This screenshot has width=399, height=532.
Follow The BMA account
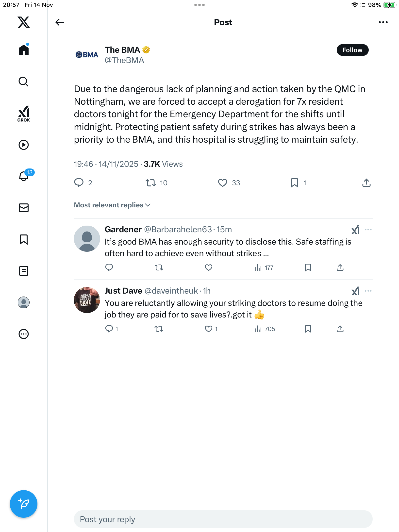(352, 50)
